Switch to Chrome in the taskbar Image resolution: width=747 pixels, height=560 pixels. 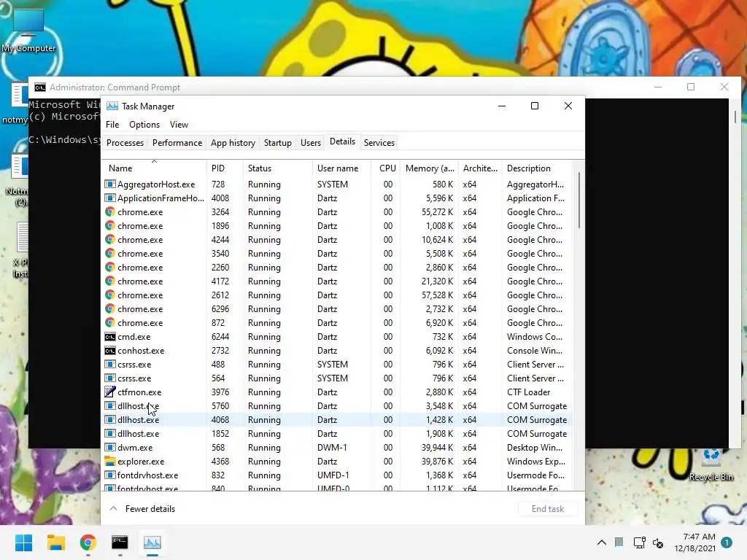pos(88,542)
